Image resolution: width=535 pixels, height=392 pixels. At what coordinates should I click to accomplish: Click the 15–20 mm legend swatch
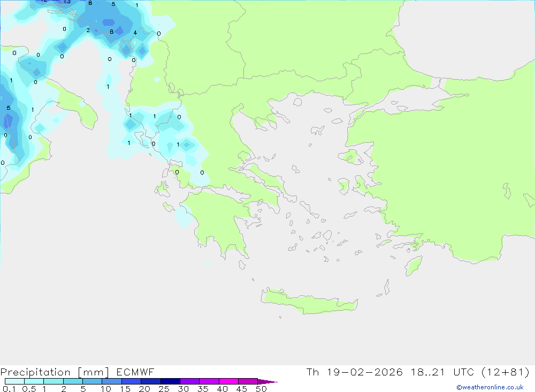pos(131,381)
